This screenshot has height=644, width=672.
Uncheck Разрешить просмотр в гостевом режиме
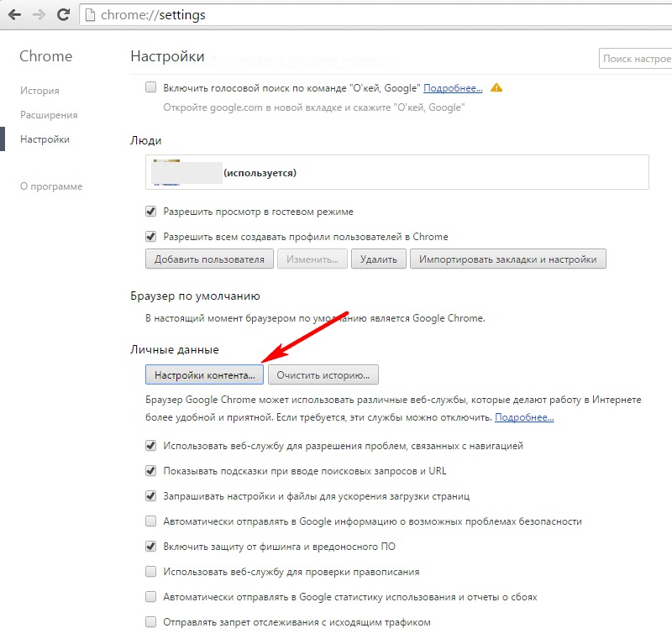coord(151,212)
